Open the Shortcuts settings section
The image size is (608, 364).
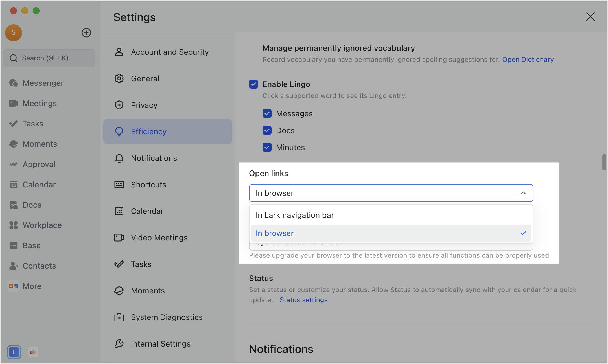[x=148, y=185]
